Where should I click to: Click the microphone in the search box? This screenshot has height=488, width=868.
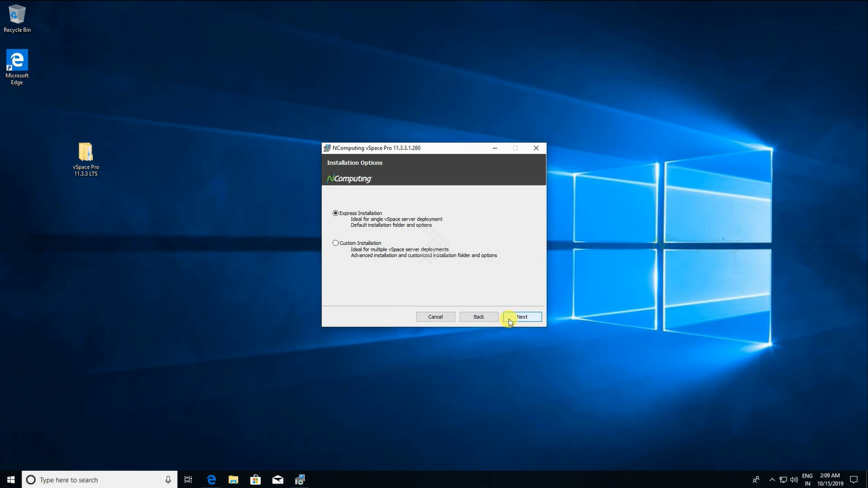pyautogui.click(x=168, y=480)
